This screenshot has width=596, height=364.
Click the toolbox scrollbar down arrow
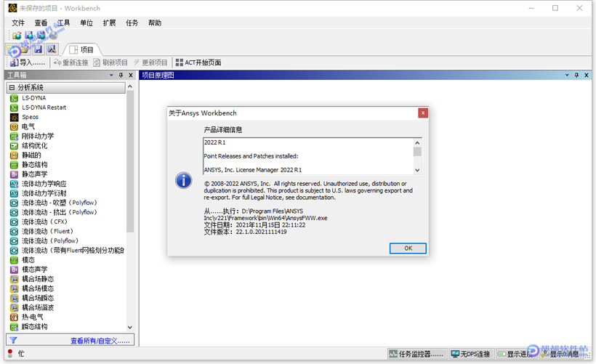pos(130,327)
